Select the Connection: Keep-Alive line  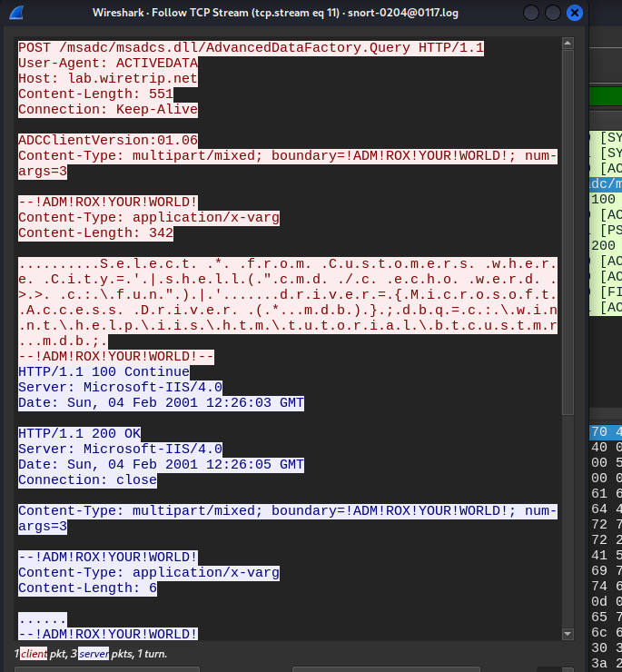click(107, 109)
